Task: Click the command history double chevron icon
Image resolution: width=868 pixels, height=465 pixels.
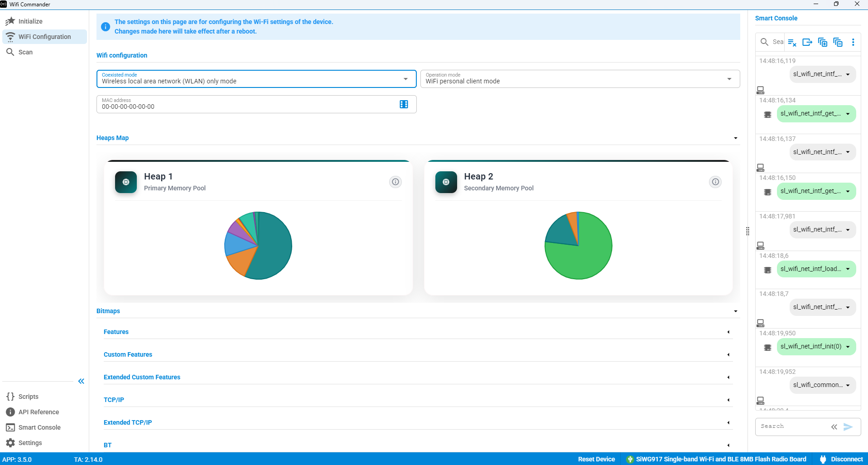Action: point(834,427)
